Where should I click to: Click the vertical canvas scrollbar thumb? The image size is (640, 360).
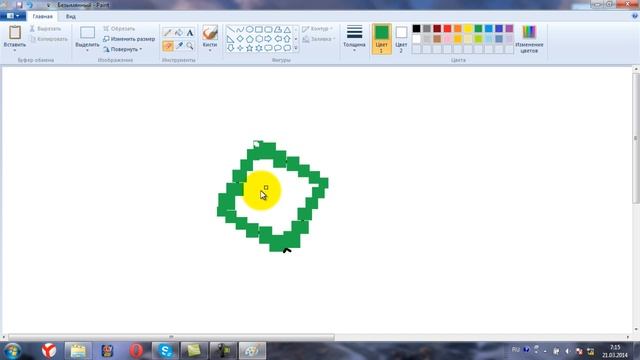coord(636,139)
